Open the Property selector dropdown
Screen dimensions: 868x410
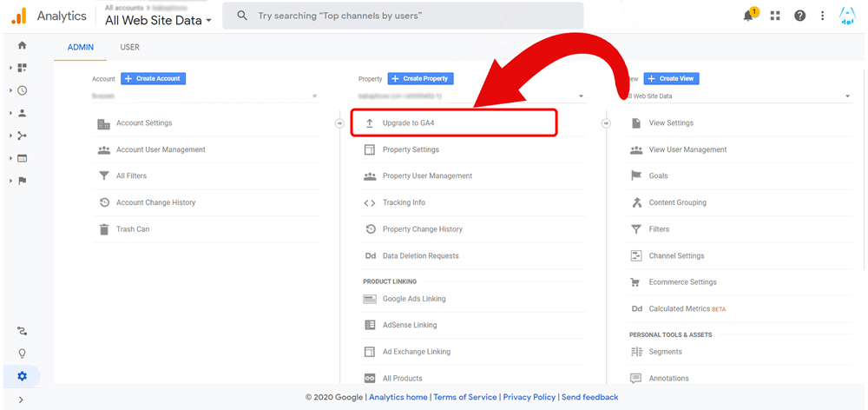pos(472,96)
